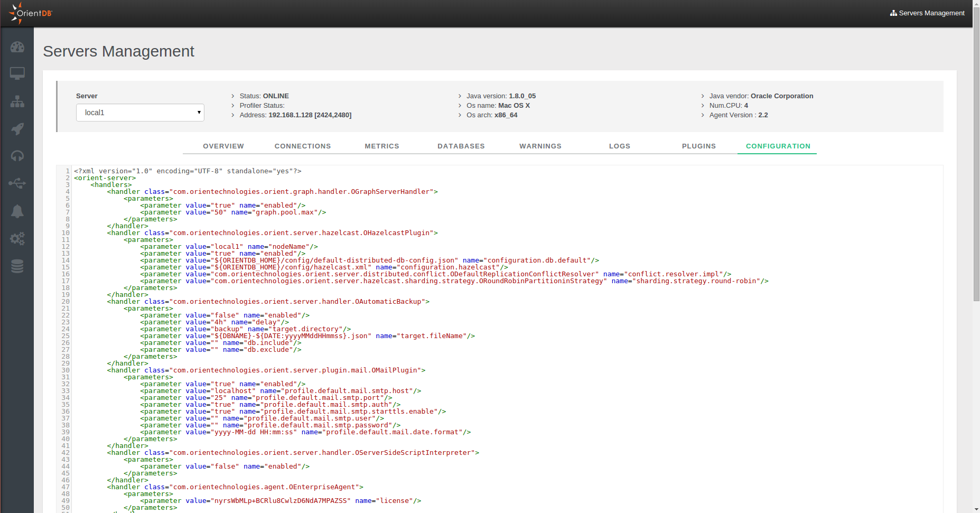Click the smtp.auth parameter line

pos(270,405)
